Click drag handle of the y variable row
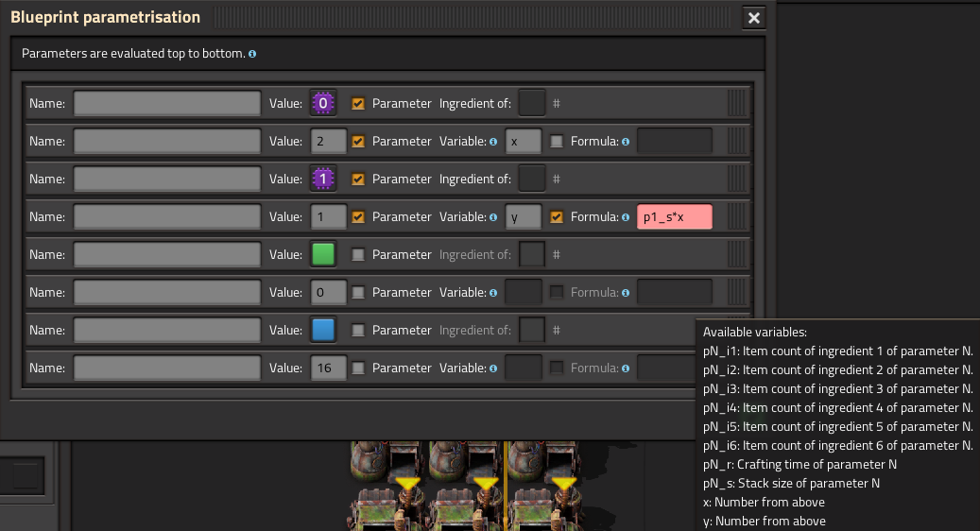Viewport: 980px width, 531px height. 737,216
